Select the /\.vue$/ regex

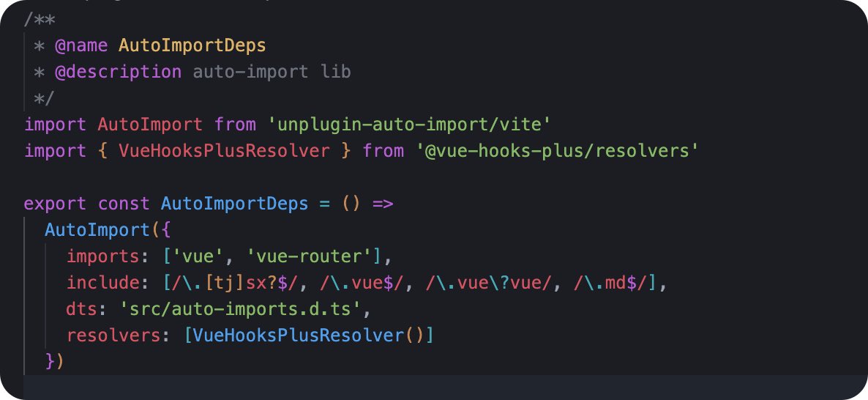pos(362,283)
